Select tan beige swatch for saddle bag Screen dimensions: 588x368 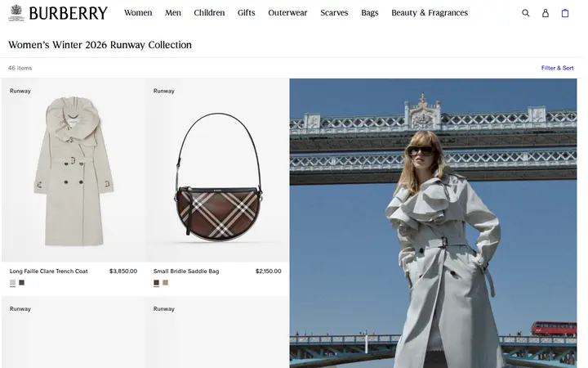(x=165, y=283)
